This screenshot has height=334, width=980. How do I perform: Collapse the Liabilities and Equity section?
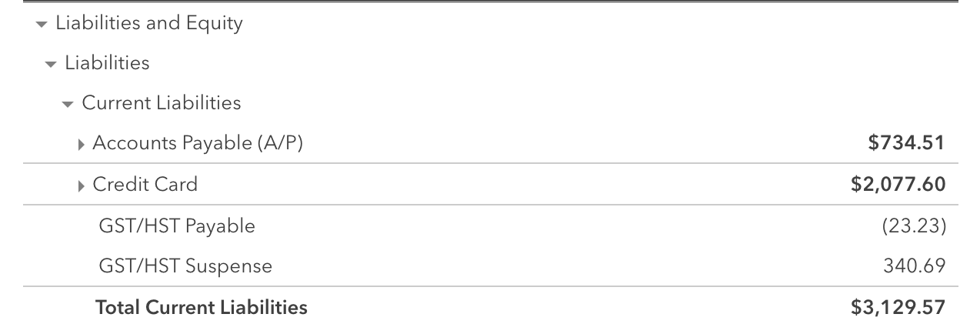41,25
